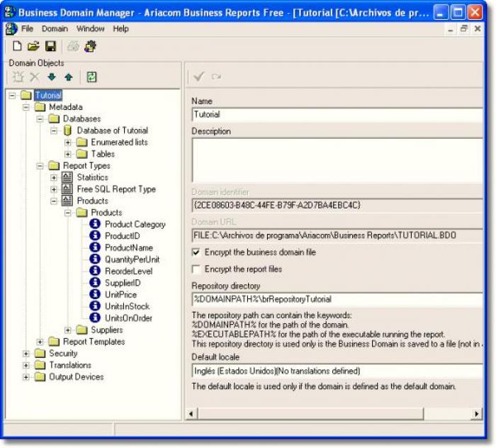Click the ProductName info icon
The image size is (496, 448).
click(x=95, y=247)
